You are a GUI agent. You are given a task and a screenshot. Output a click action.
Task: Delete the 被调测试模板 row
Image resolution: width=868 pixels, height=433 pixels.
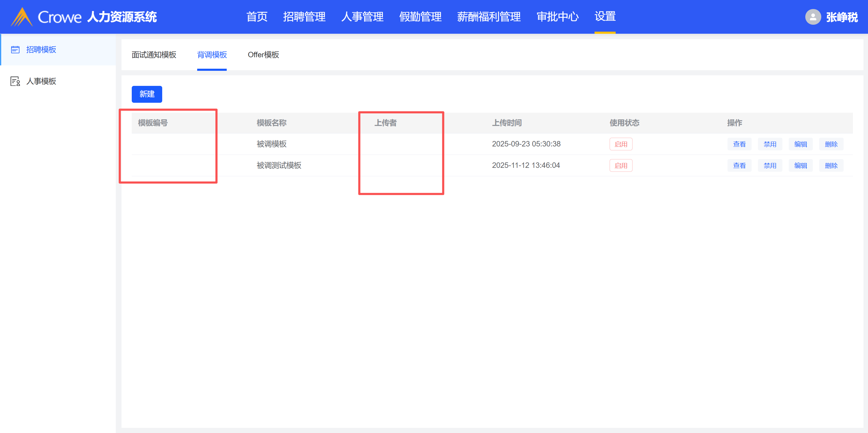[831, 165]
